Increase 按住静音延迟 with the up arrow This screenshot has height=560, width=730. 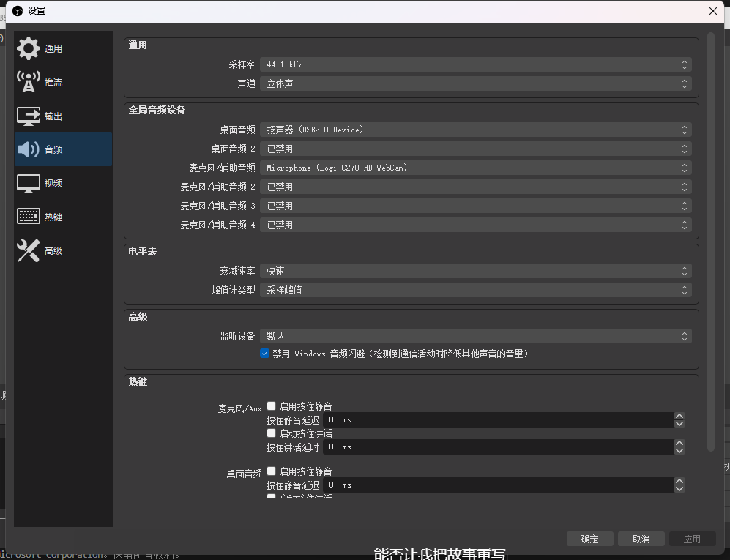679,417
